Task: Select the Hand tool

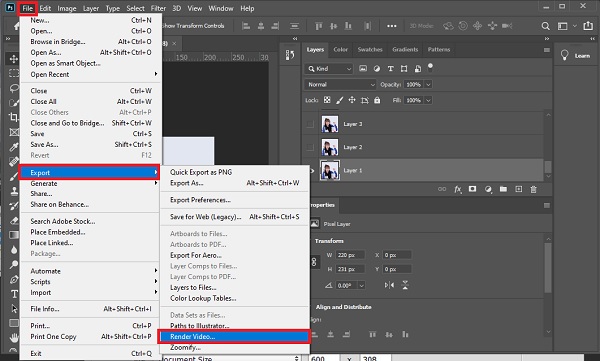Action: 14,338
